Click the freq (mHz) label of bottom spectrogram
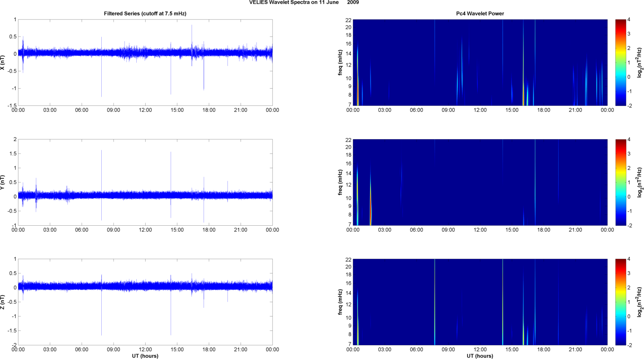 click(x=340, y=302)
